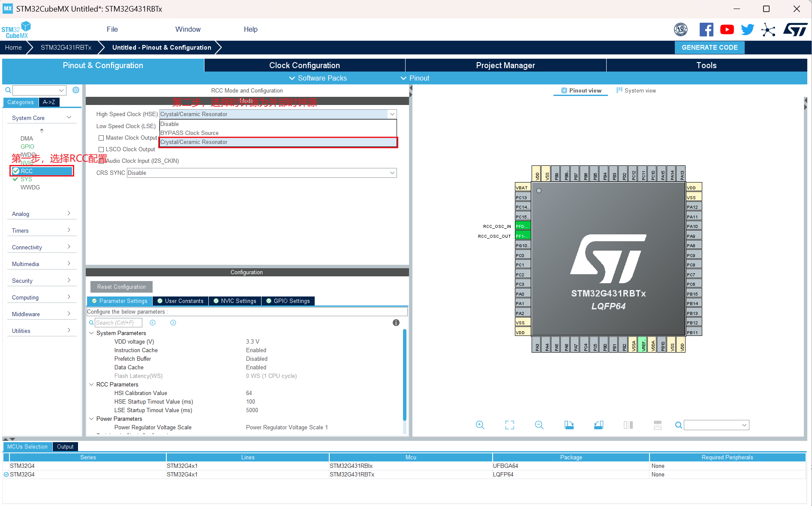The height and width of the screenshot is (506, 812).
Task: Open the Help menu
Action: [251, 29]
